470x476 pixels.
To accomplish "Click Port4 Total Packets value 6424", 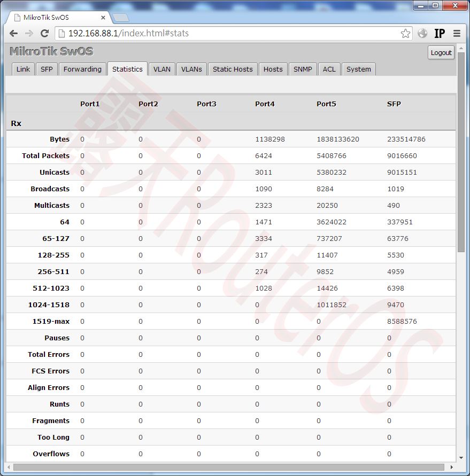I will pyautogui.click(x=264, y=156).
